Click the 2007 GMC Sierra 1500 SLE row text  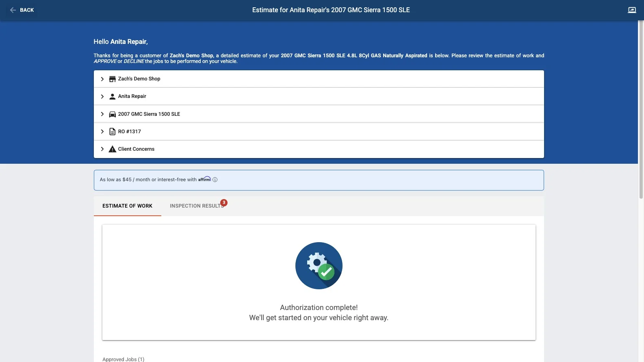[149, 114]
